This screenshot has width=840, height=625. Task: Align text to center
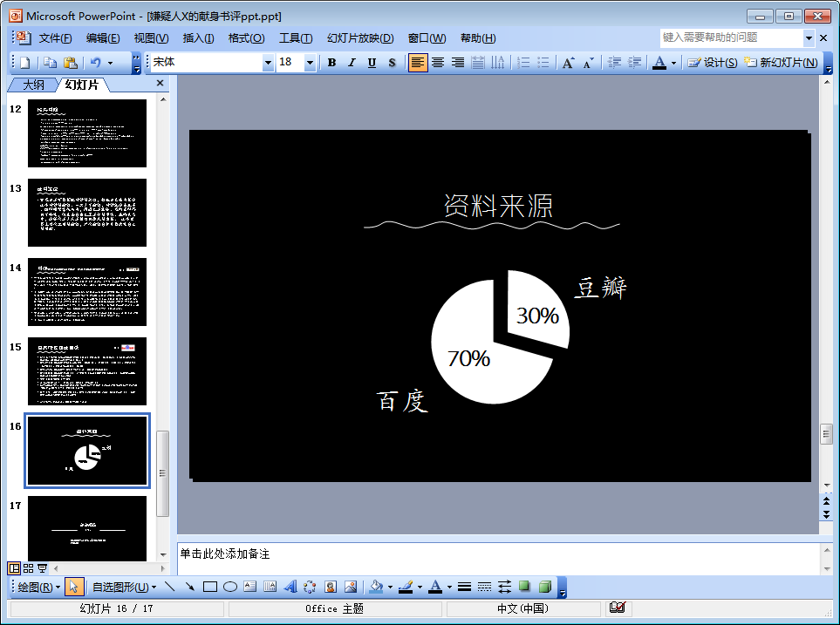coord(438,63)
